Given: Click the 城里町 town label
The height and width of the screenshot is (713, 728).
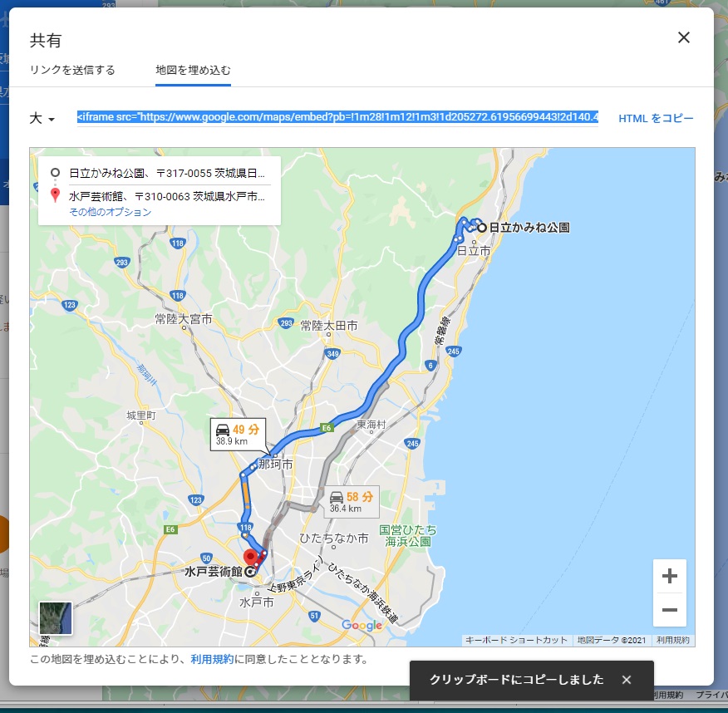Looking at the screenshot, I should point(141,415).
